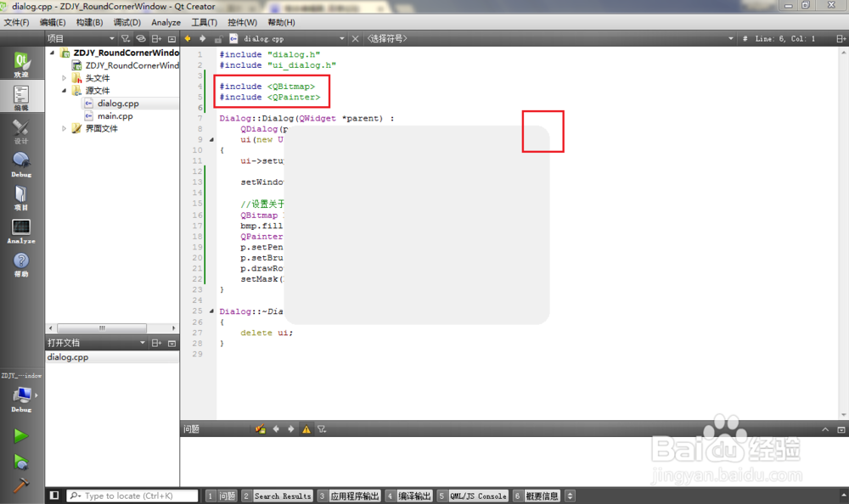Open the Welcome mode

point(22,64)
